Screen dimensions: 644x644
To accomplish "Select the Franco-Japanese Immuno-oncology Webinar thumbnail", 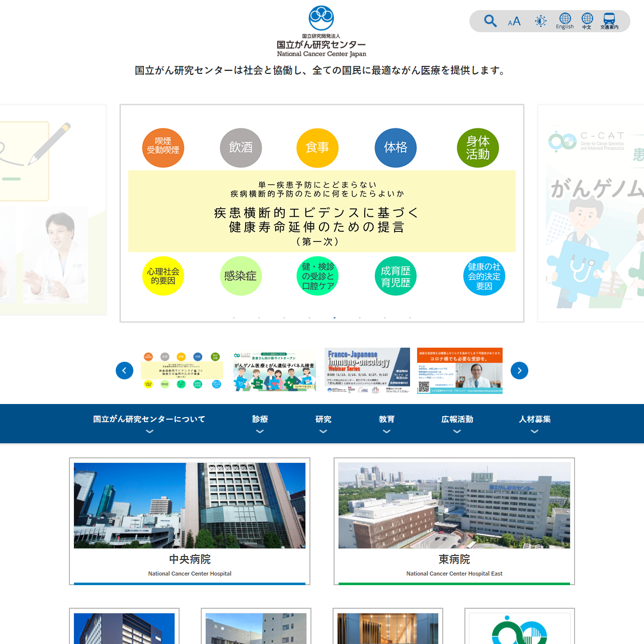I will [x=367, y=371].
